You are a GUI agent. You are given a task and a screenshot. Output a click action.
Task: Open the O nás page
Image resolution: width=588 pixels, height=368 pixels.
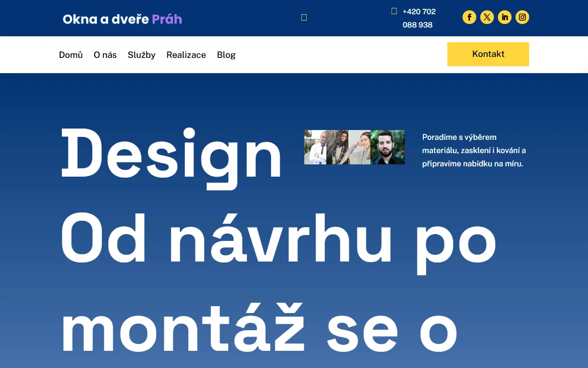[x=105, y=55]
